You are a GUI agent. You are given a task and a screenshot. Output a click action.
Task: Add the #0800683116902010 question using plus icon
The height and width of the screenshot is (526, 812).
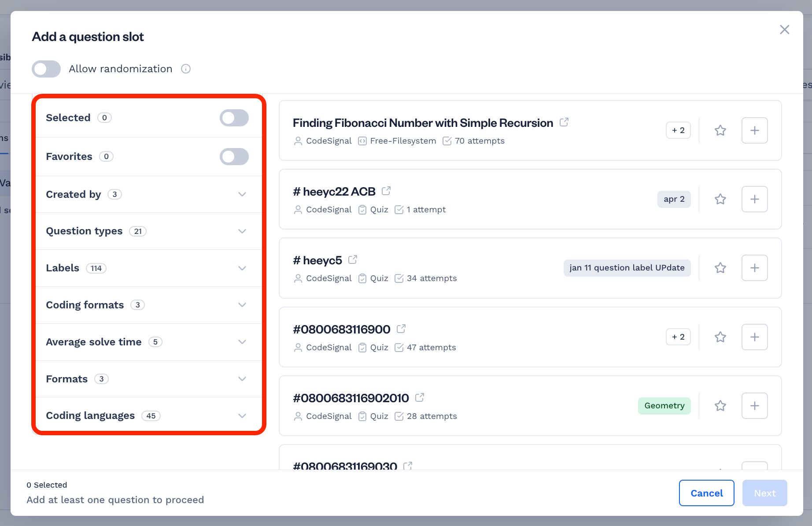[754, 406]
